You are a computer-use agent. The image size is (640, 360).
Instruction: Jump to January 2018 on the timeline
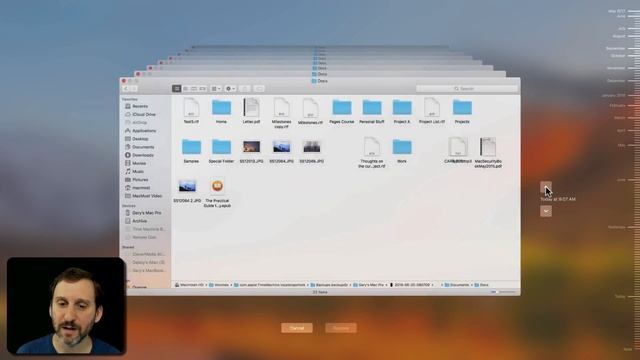click(x=613, y=96)
